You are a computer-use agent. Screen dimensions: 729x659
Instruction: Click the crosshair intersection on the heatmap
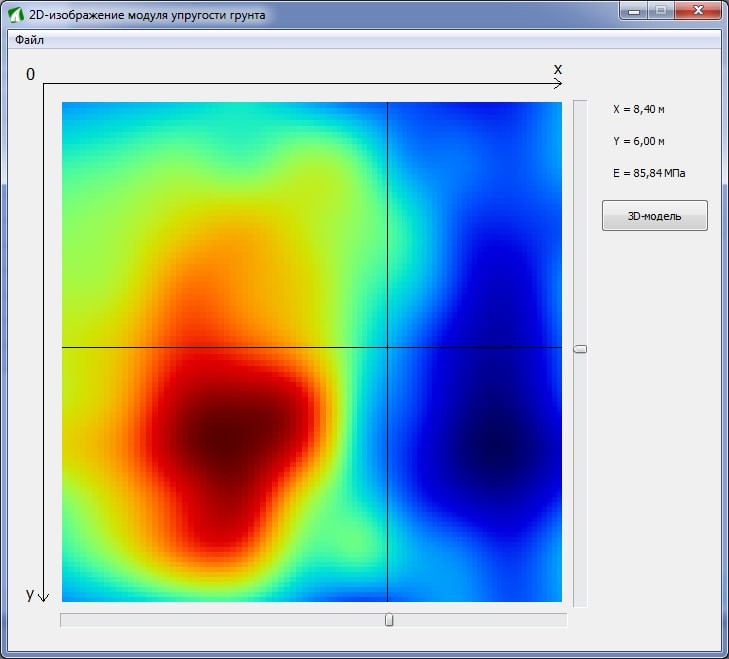(x=387, y=347)
